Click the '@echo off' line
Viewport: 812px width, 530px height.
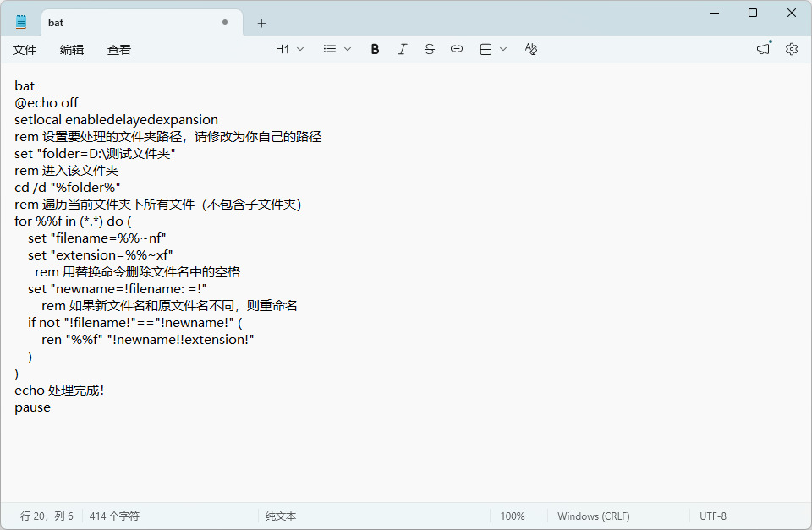[x=47, y=102]
